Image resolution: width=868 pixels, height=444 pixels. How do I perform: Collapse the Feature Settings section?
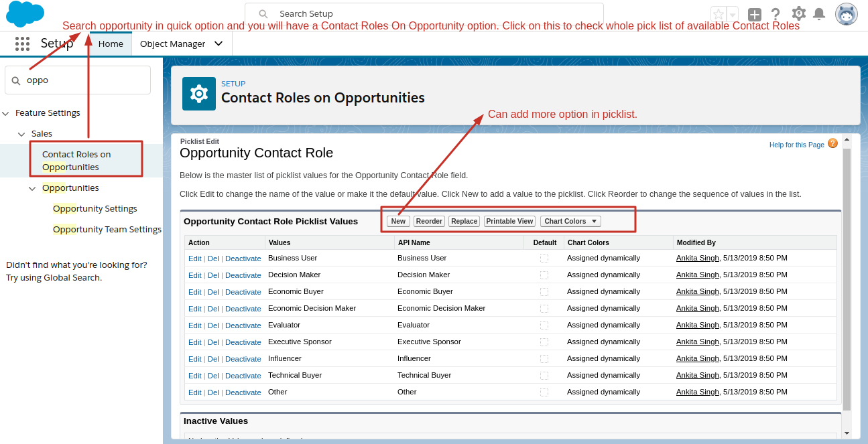pos(6,113)
